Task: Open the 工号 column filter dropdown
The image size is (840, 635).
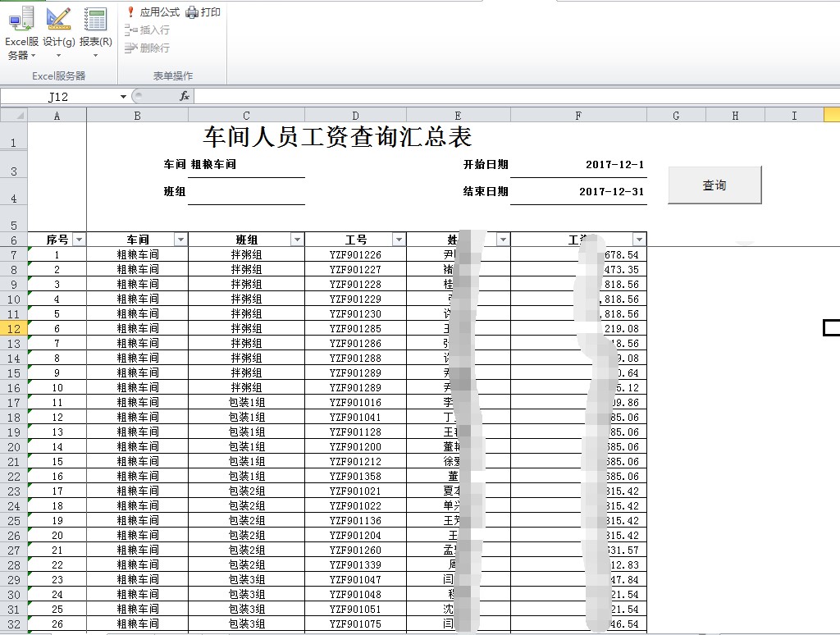Action: coord(399,240)
